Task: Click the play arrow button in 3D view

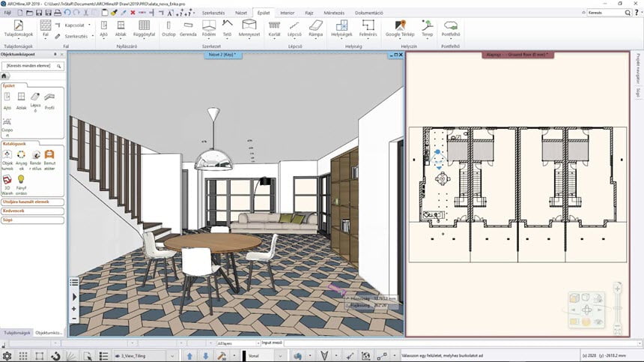Action: click(74, 296)
